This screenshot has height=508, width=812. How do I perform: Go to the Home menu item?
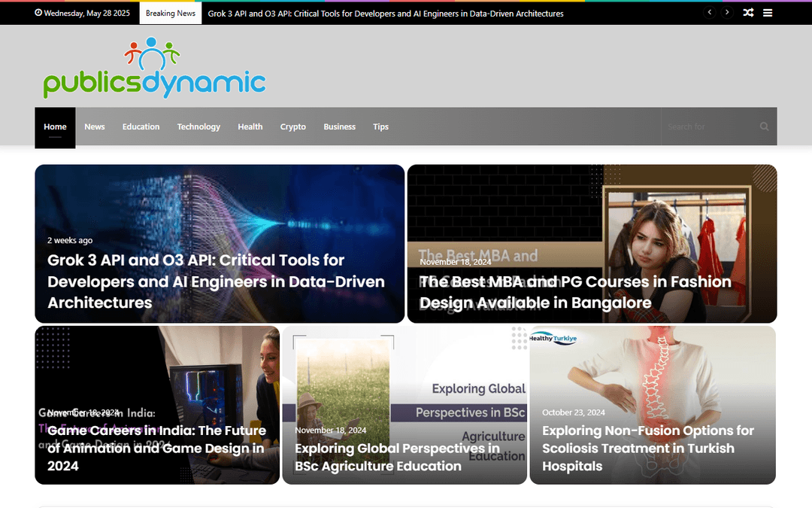point(55,127)
